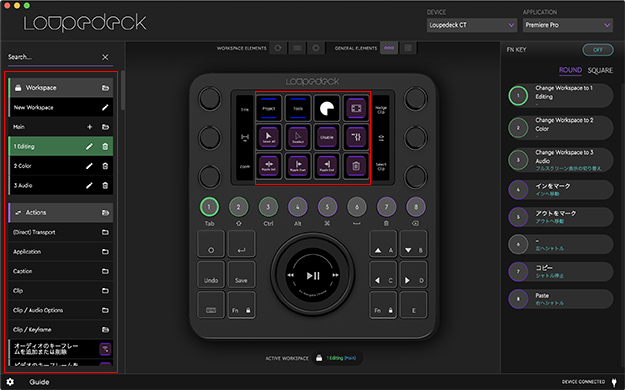
Task: Tap the Ripple Trim Start touch button
Action: [298, 165]
